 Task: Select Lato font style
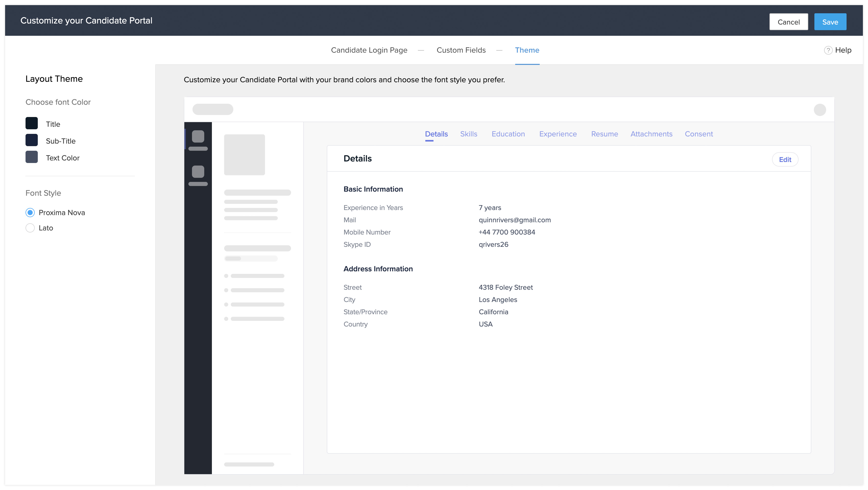pos(30,228)
